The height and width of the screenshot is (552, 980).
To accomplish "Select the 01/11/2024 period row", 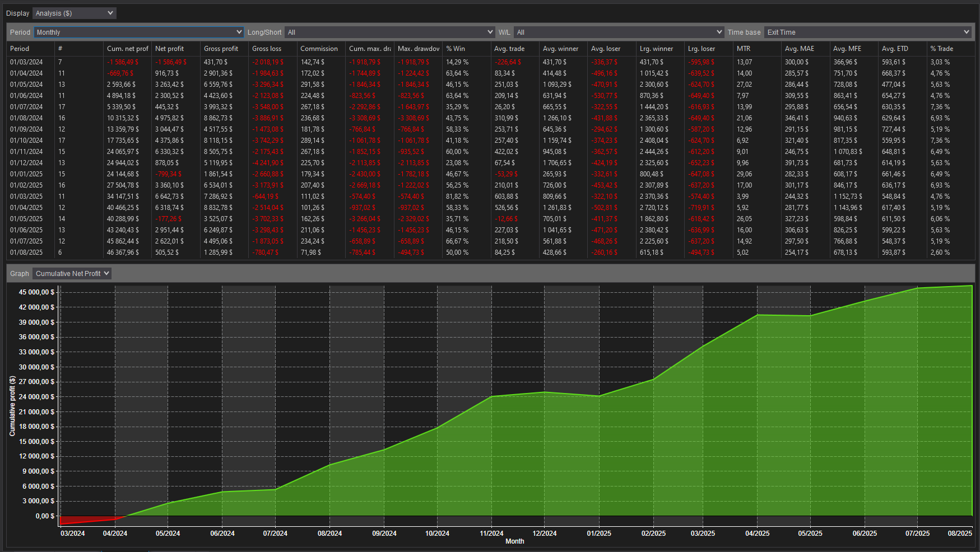I will click(490, 152).
